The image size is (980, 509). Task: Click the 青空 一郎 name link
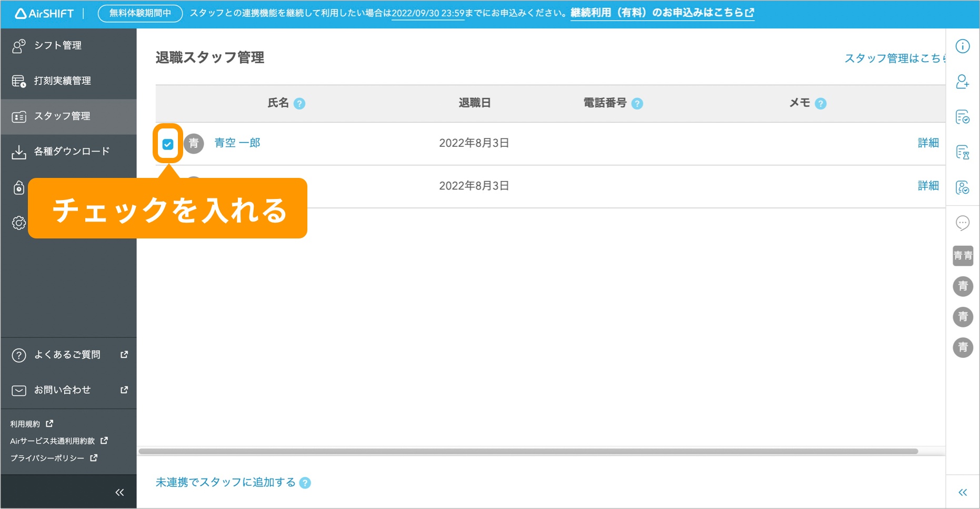click(237, 143)
